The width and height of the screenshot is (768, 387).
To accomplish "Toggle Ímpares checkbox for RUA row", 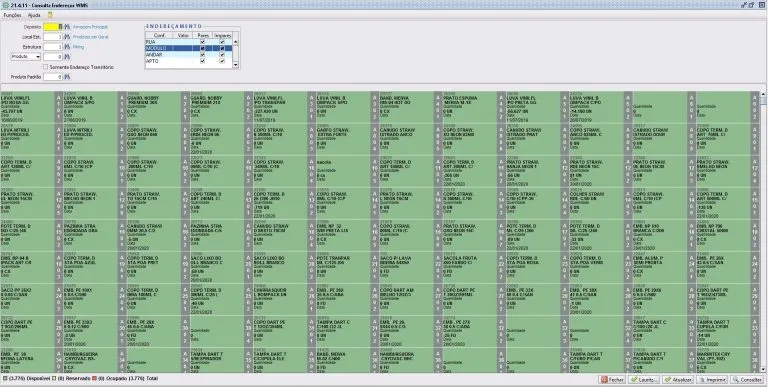I will point(222,42).
